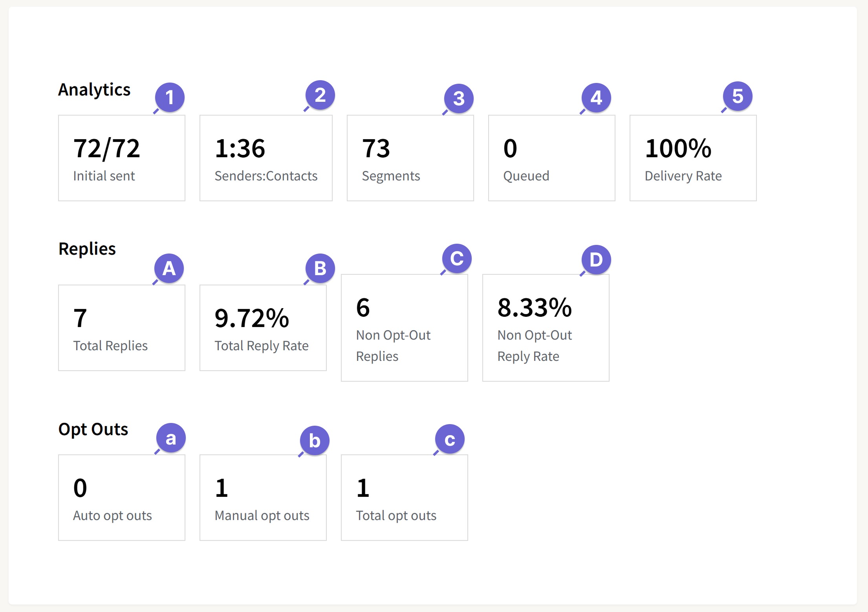
Task: Click lowercase badge a above Auto opt outs
Action: pos(170,437)
